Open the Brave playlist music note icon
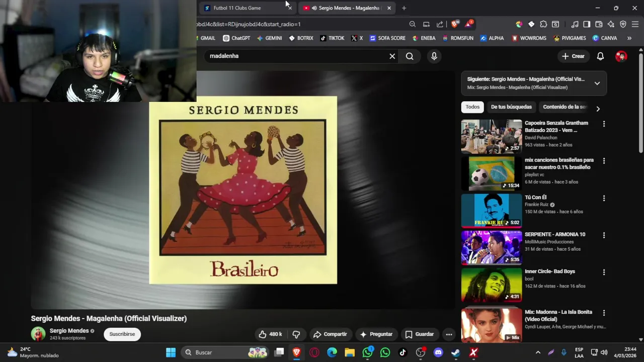 [575, 24]
